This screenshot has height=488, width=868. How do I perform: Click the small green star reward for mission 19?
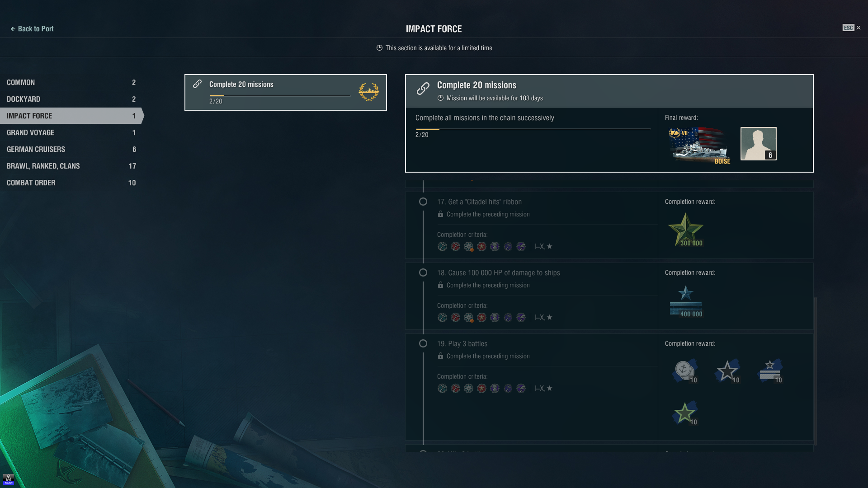685,413
